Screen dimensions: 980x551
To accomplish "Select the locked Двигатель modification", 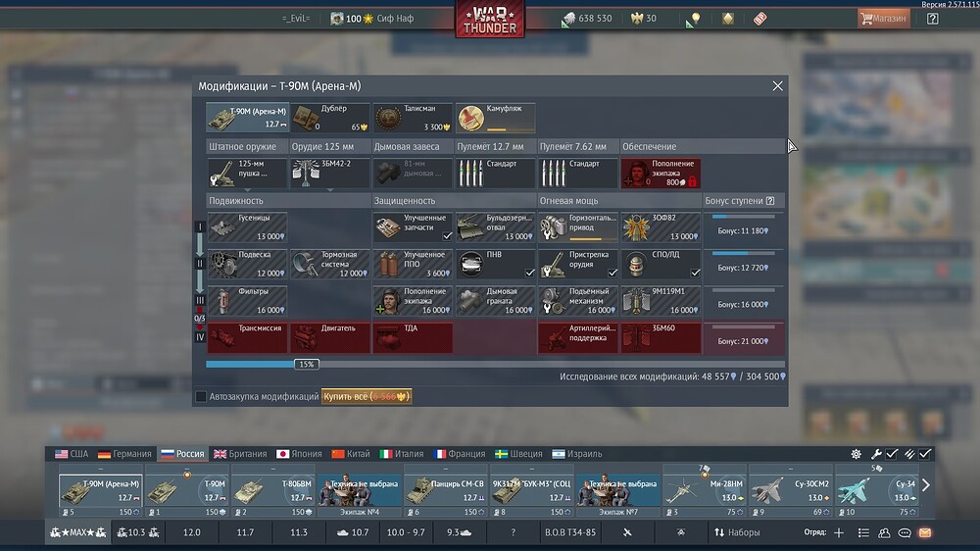I will tap(330, 337).
